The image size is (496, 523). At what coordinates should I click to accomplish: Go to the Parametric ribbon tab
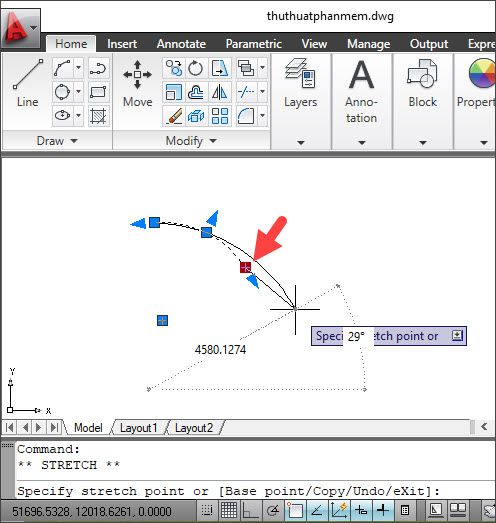point(254,44)
